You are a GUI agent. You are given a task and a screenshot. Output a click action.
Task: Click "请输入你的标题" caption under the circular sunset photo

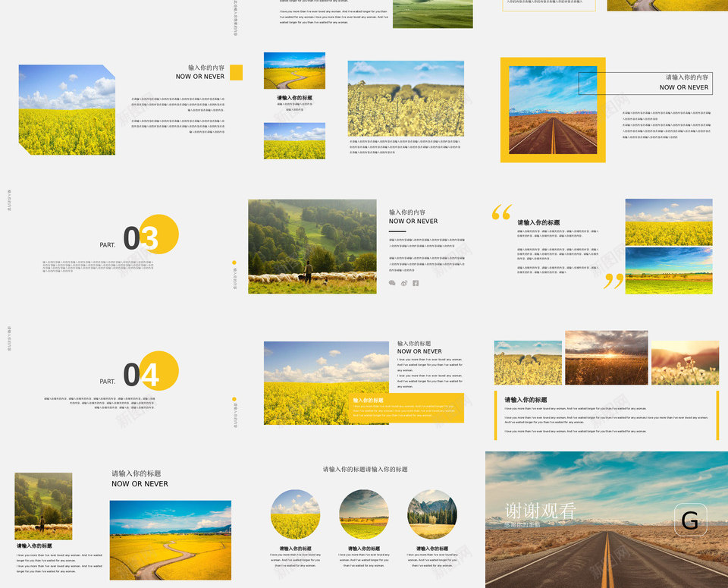[364, 549]
